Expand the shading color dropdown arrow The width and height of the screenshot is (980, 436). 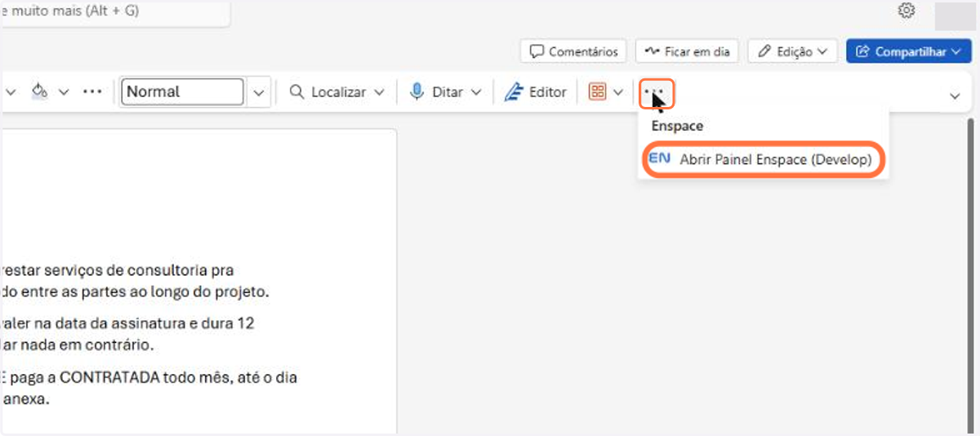[64, 92]
